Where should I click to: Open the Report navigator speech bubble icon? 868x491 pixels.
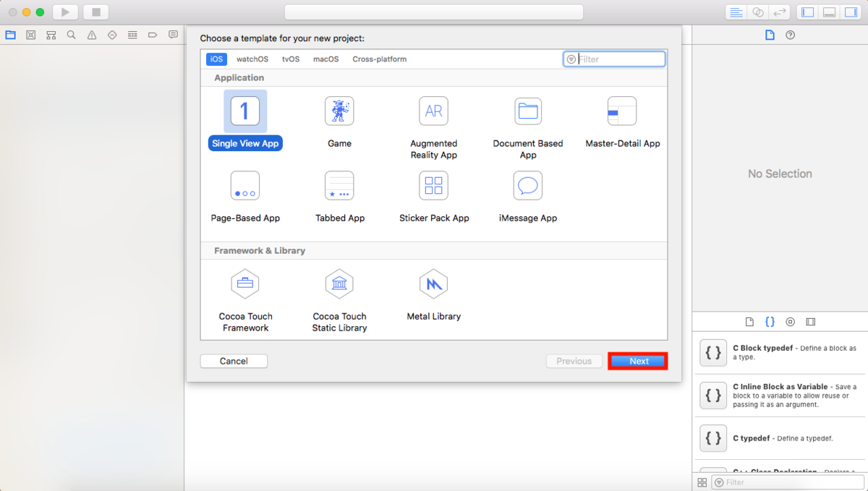coord(173,35)
